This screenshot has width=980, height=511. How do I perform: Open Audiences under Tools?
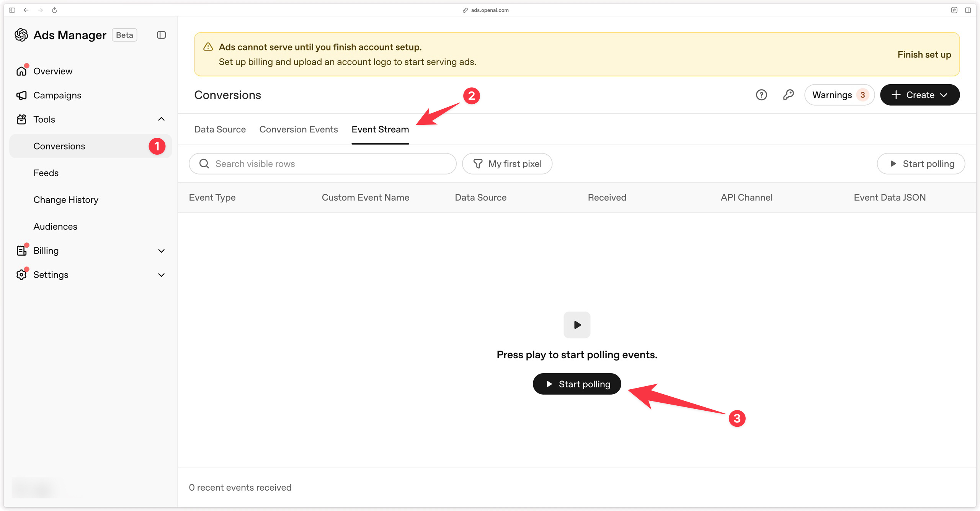tap(55, 227)
